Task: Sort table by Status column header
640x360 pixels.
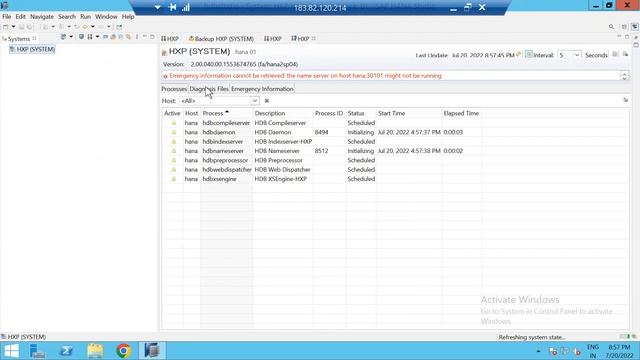Action: point(361,113)
